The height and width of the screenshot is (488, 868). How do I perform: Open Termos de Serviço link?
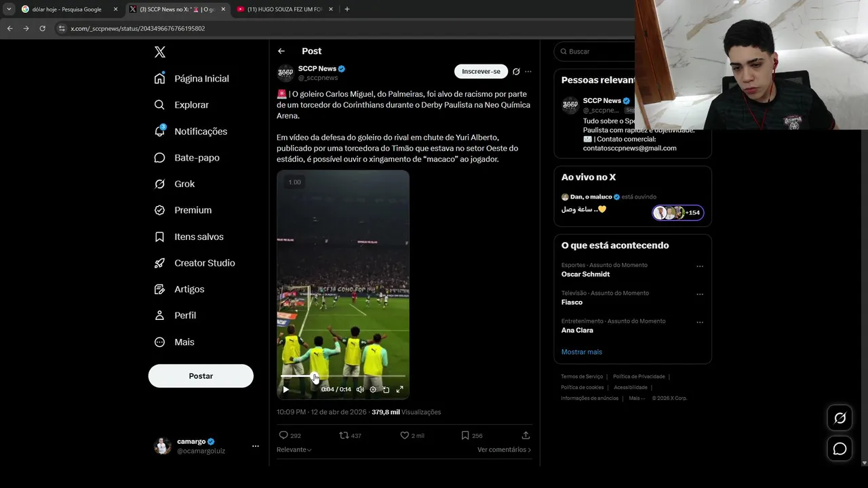coord(582,377)
